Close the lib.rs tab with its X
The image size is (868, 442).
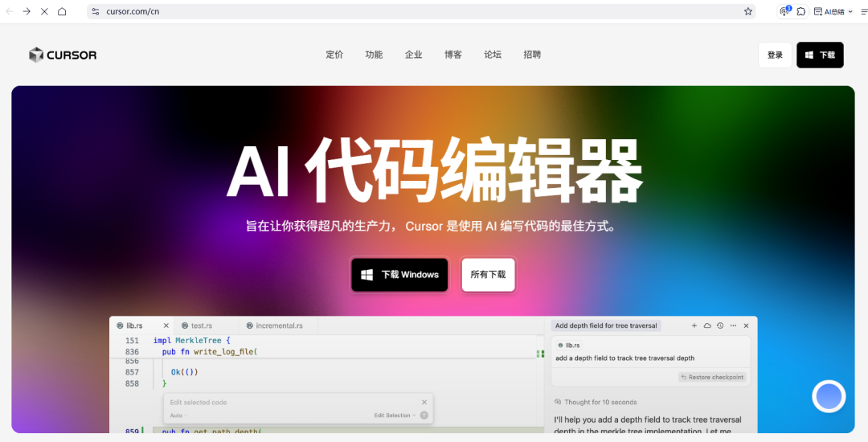[x=166, y=325]
